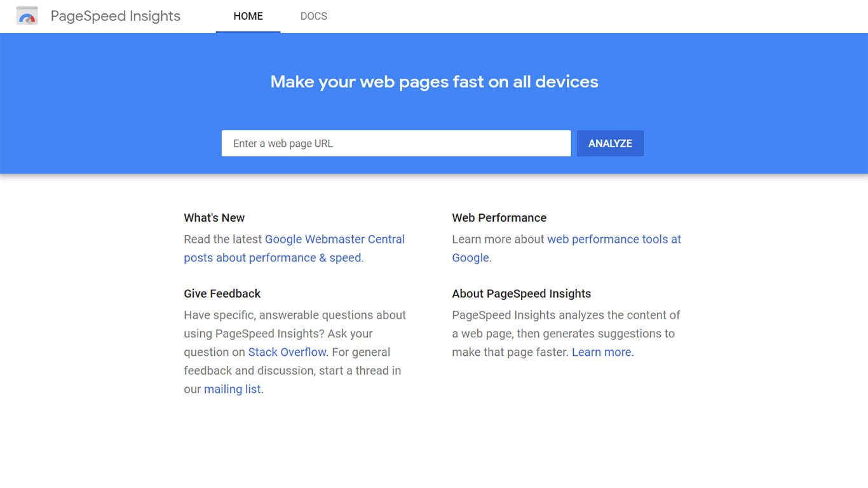This screenshot has width=868, height=488.
Task: Follow the web performance tools at Google link
Action: pos(566,248)
